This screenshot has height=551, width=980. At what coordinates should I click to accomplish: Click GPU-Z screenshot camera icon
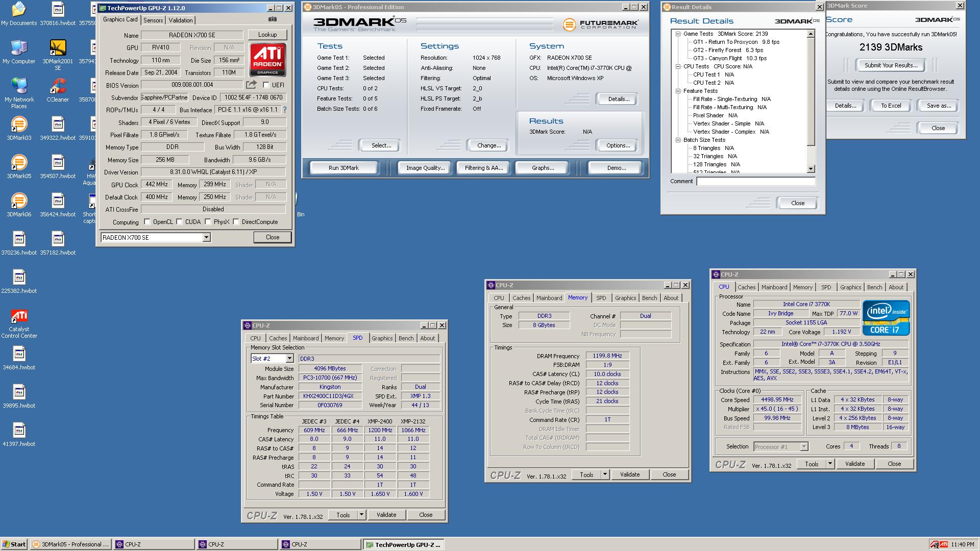point(273,19)
